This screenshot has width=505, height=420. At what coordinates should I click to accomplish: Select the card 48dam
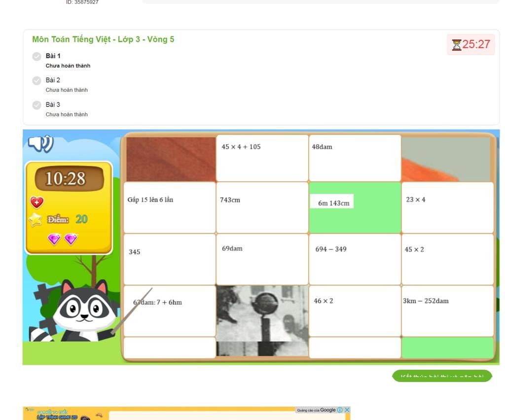click(355, 158)
